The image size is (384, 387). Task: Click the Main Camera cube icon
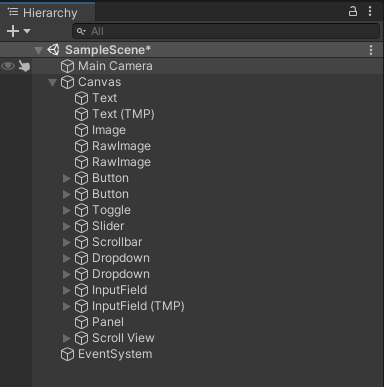(67, 66)
